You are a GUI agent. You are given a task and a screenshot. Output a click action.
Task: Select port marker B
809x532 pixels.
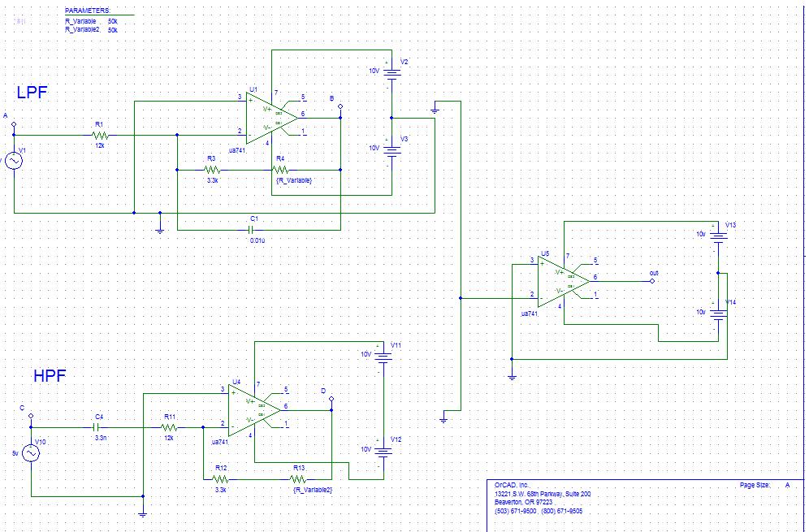coord(340,107)
